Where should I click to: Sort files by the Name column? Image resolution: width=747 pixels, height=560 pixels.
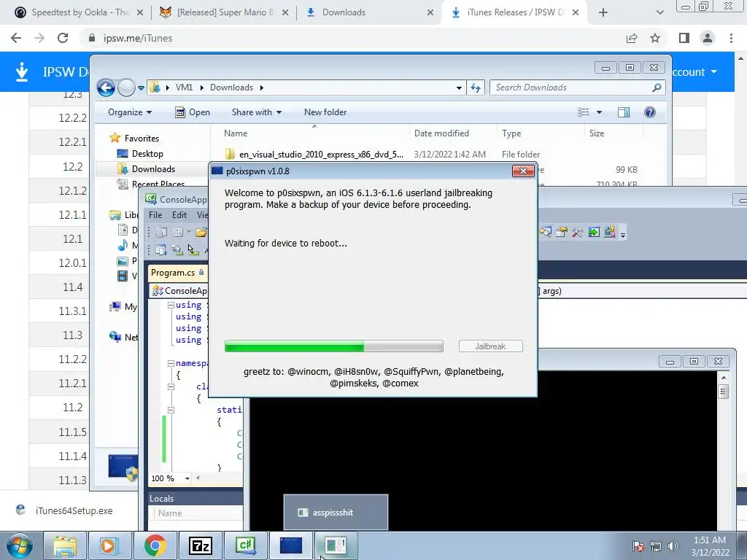pyautogui.click(x=236, y=133)
